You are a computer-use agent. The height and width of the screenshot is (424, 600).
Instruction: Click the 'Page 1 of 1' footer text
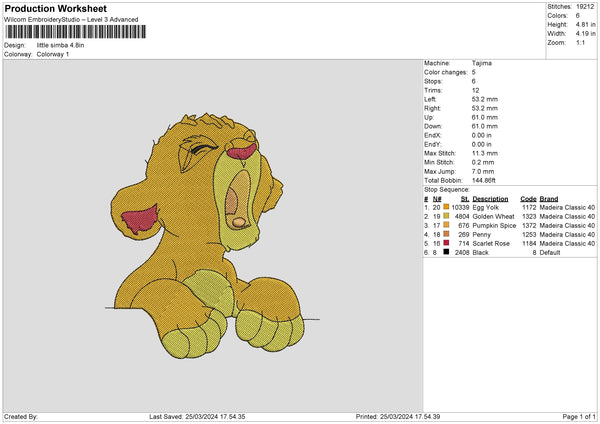[x=579, y=416]
